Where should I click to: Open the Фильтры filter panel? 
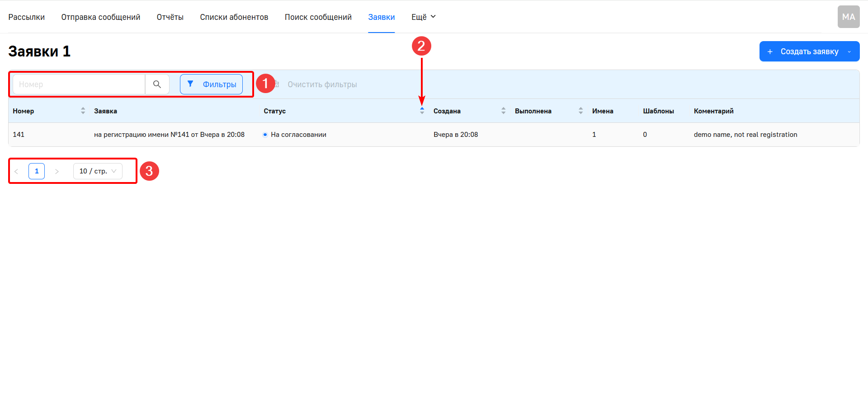tap(212, 84)
